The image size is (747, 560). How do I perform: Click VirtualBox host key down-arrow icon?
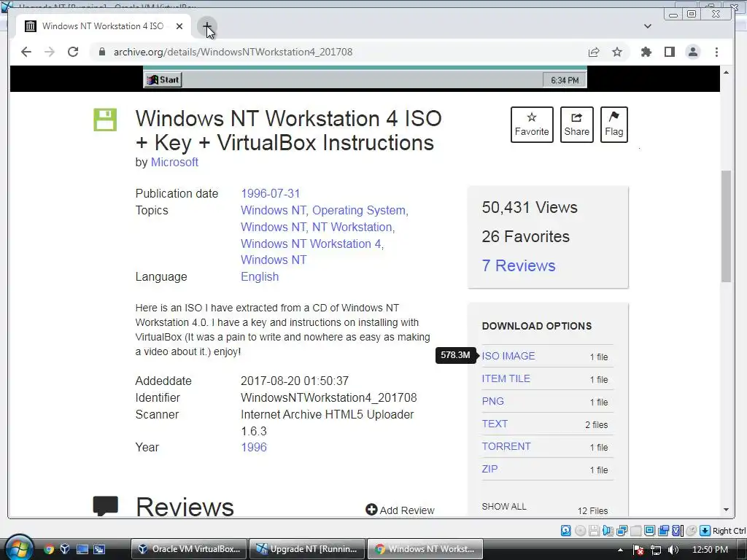point(705,531)
